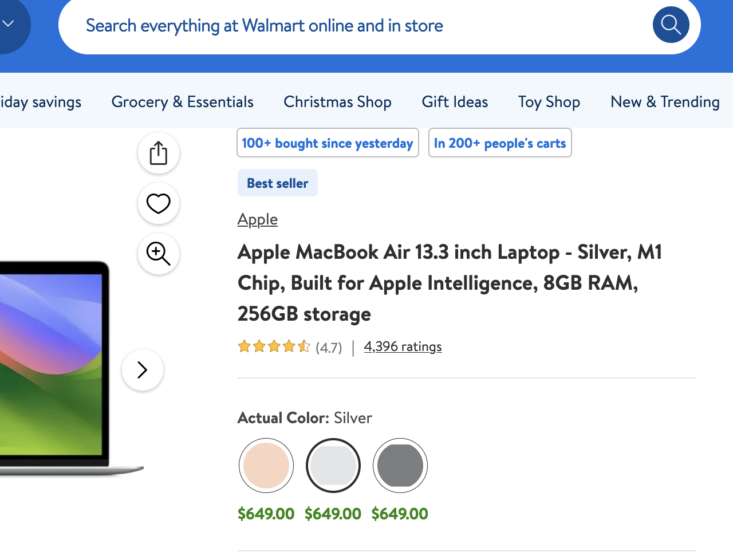Open the Christmas Shop menu item
Screen dimensions: 733x560
337,102
